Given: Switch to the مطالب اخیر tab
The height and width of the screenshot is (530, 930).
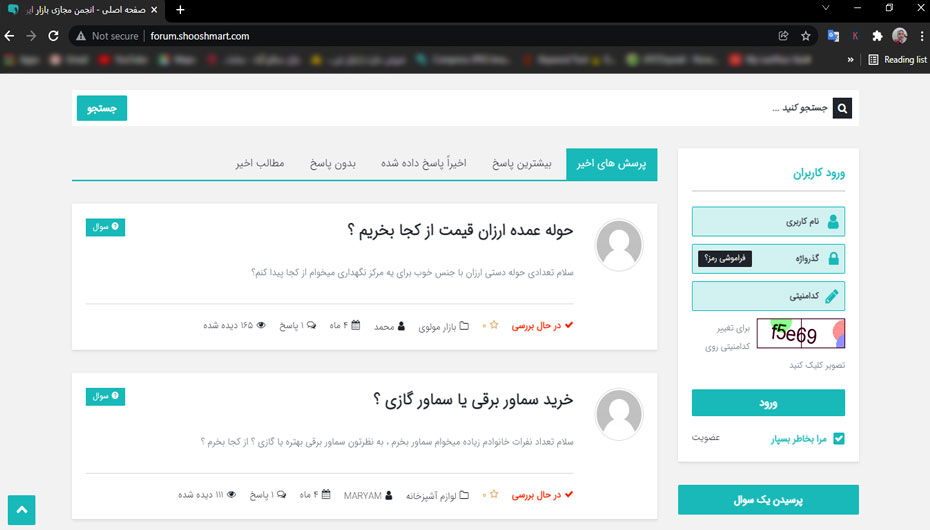Looking at the screenshot, I should pyautogui.click(x=260, y=164).
